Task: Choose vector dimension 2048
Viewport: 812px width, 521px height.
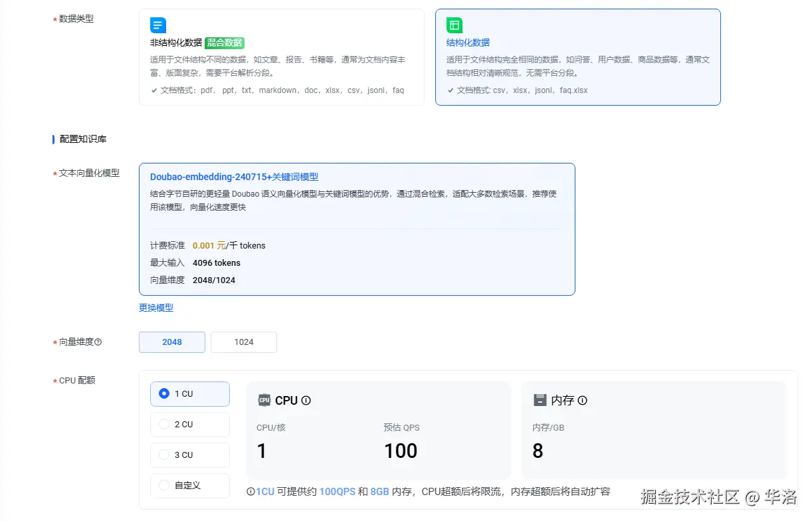Action: pos(172,342)
